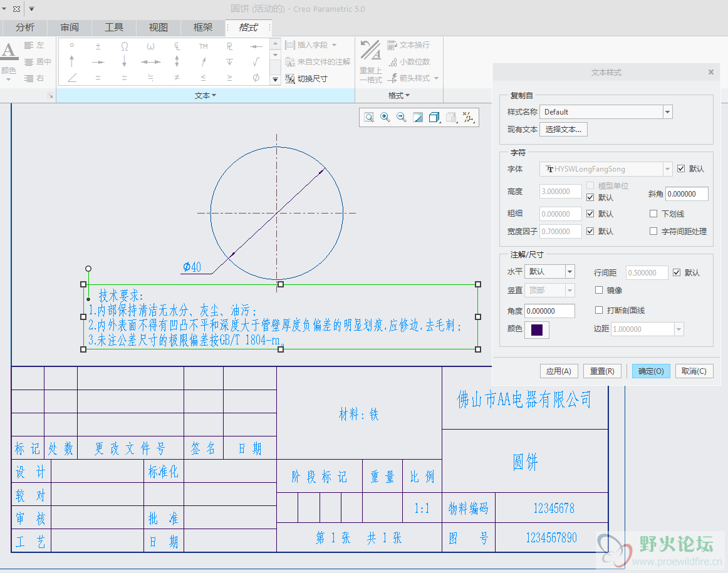Click the Select Text button
Viewport: 728px width, 573px height.
coord(563,130)
